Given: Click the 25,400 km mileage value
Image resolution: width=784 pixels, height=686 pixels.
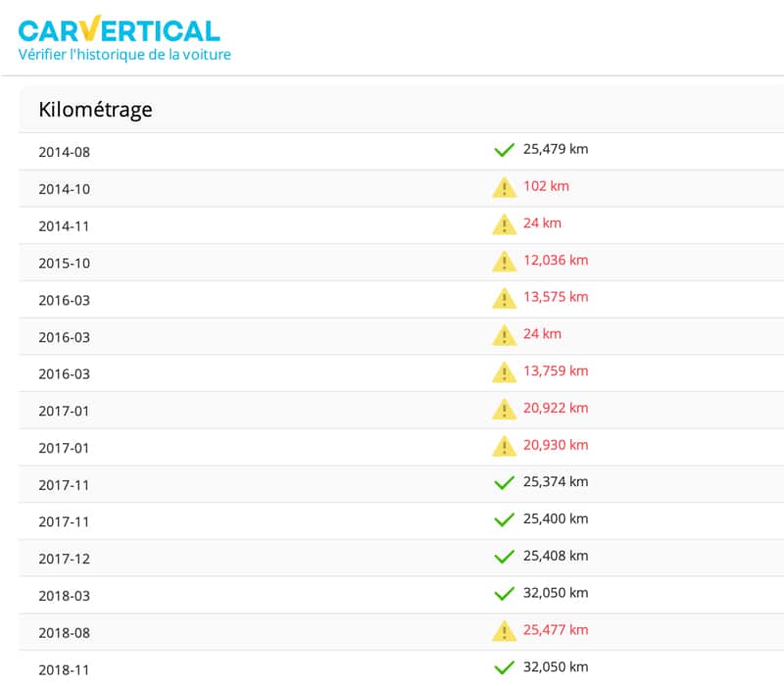Looking at the screenshot, I should (x=555, y=518).
